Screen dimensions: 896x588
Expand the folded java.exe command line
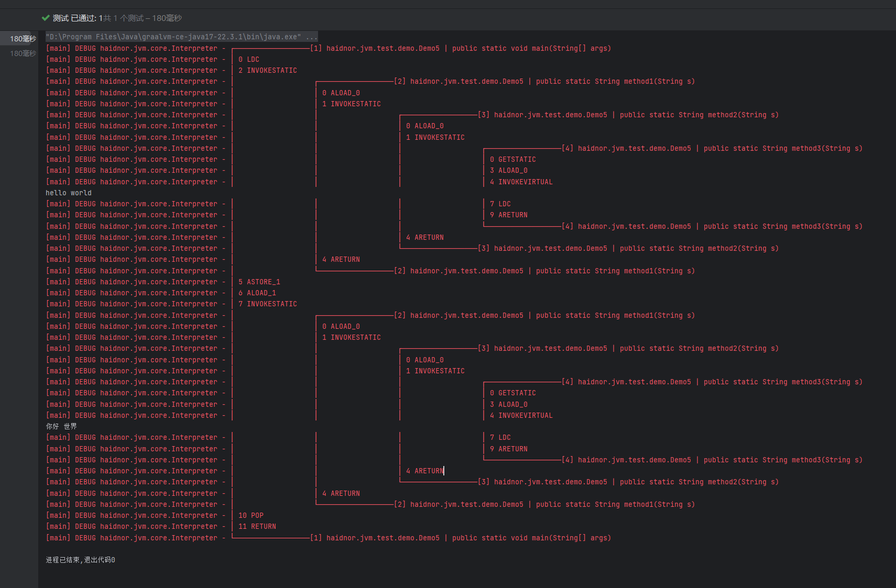173,37
